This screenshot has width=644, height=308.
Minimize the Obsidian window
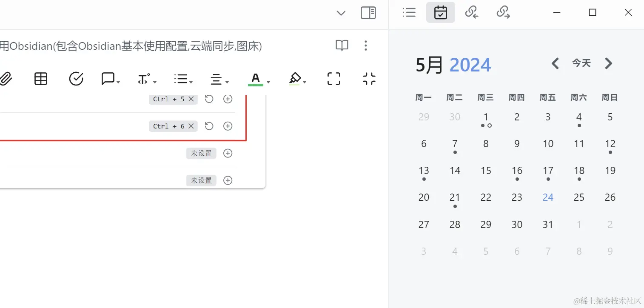557,13
